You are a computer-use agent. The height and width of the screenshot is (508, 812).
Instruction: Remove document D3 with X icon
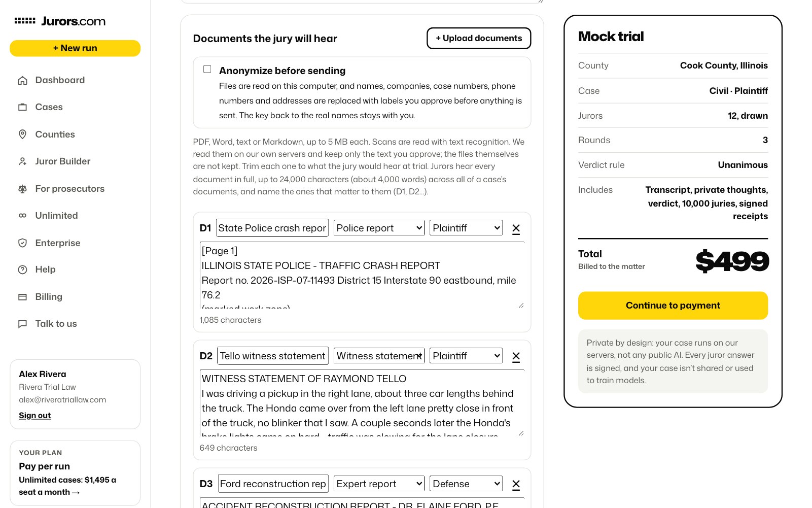516,484
